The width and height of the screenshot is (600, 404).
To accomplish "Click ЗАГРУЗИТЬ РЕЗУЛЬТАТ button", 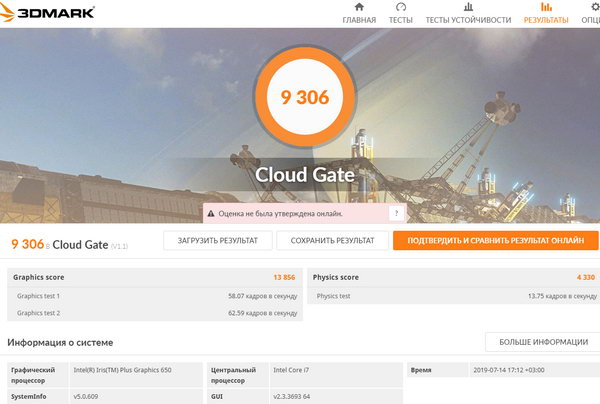I will pos(218,241).
